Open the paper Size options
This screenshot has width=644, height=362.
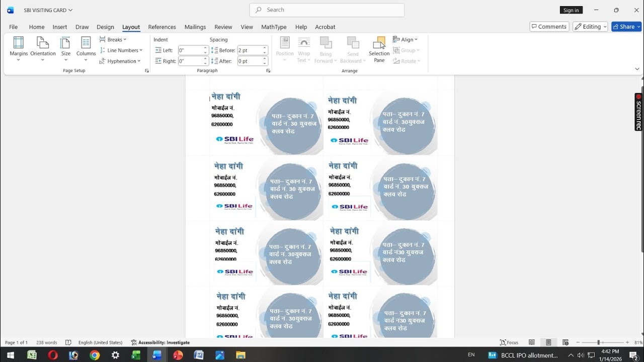66,49
